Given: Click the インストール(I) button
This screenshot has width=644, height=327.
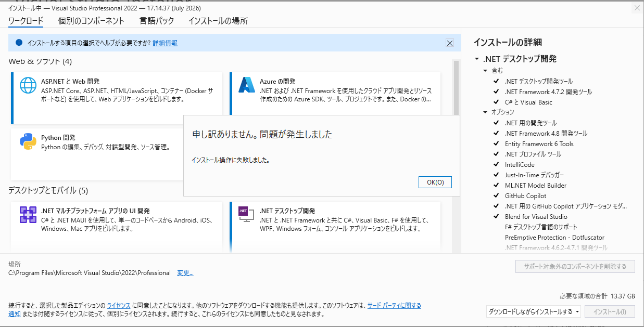Looking at the screenshot, I should (x=610, y=312).
